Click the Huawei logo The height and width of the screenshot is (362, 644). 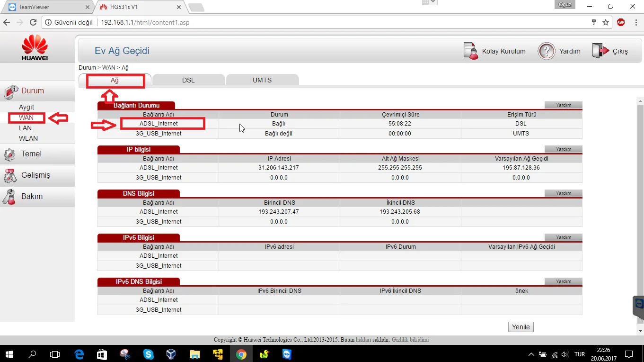coord(35,48)
